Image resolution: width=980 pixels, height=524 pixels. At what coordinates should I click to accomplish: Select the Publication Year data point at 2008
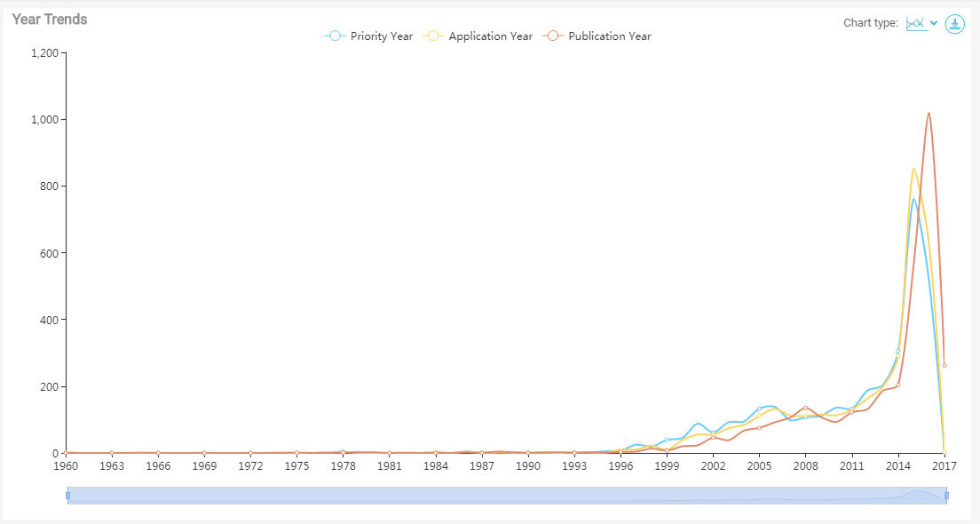pos(805,408)
